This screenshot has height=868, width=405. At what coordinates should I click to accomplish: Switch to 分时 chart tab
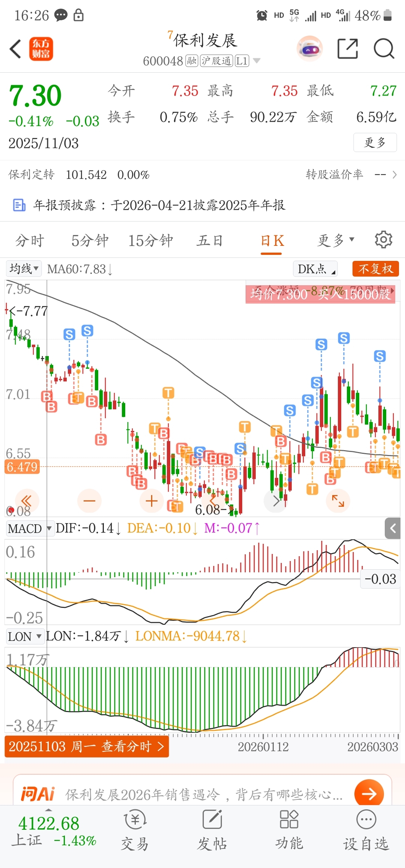point(30,240)
